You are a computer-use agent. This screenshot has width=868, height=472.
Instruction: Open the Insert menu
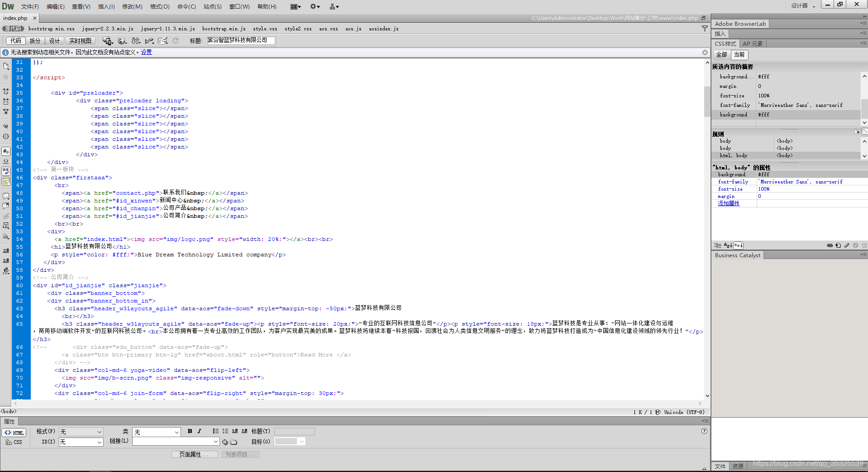click(x=106, y=6)
